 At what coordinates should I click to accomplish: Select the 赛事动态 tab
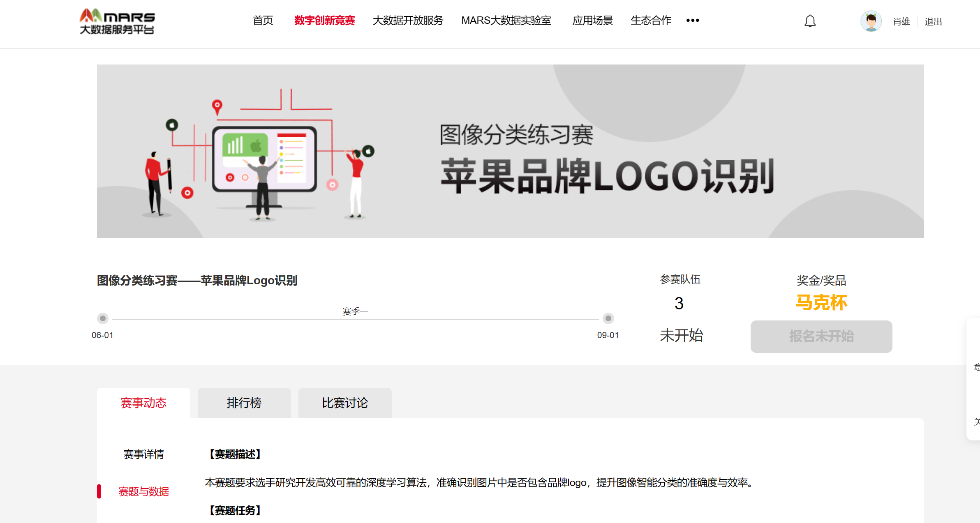143,403
